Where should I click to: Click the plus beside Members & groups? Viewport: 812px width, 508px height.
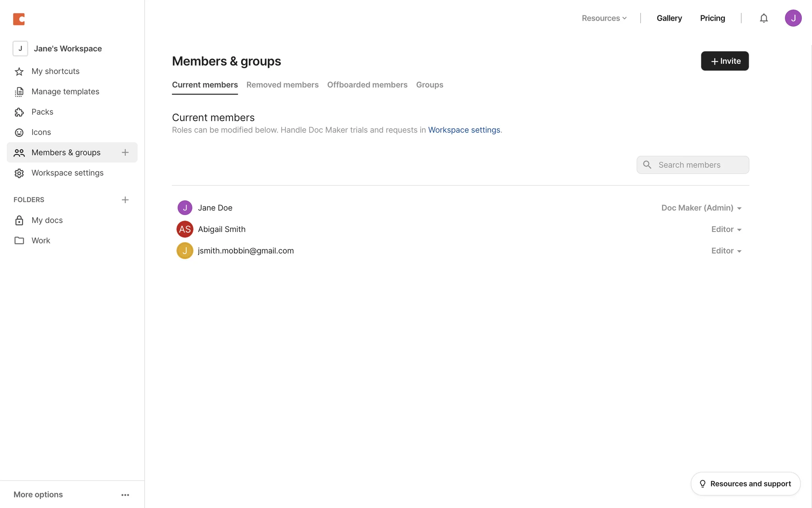tap(125, 152)
